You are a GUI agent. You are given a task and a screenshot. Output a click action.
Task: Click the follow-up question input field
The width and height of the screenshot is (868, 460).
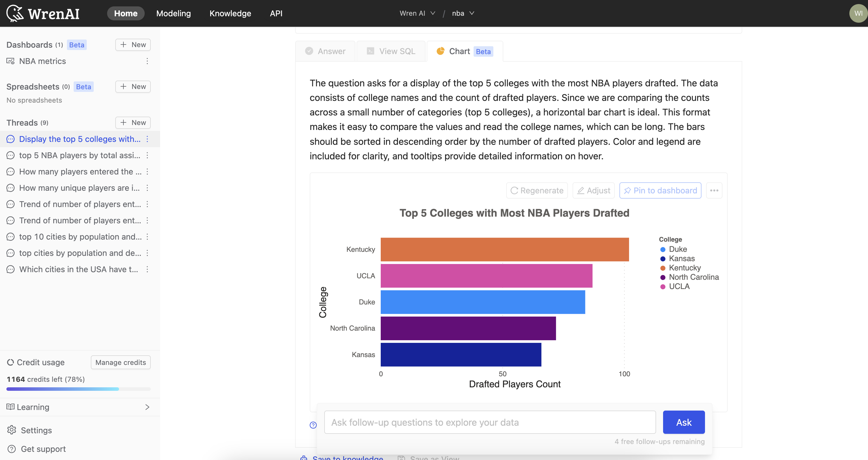(490, 422)
